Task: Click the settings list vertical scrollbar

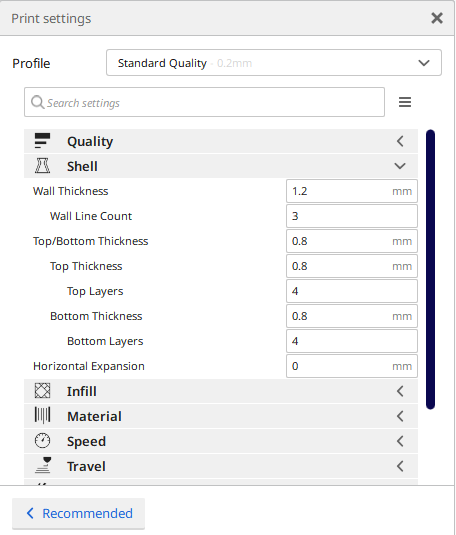Action: (430, 269)
